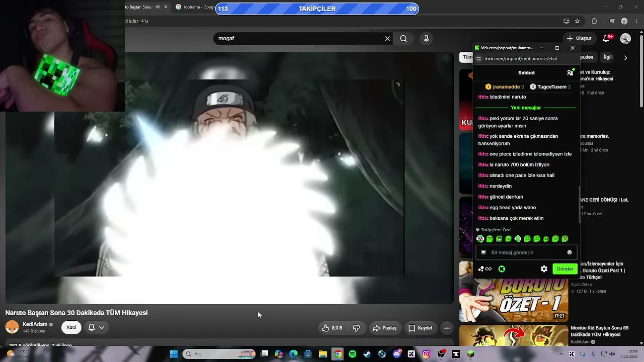The image size is (644, 362).
Task: Launch Microsoft Edge from the taskbar
Action: coord(293,354)
